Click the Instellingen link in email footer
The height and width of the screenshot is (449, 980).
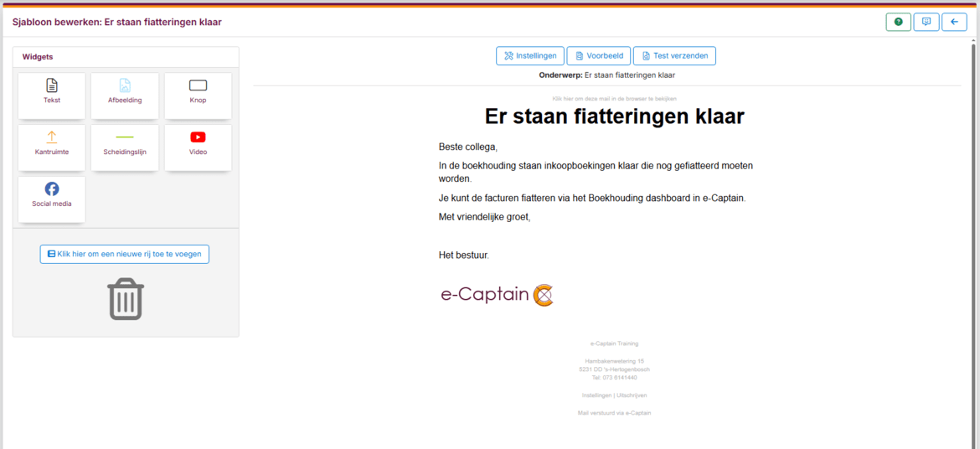(x=597, y=395)
